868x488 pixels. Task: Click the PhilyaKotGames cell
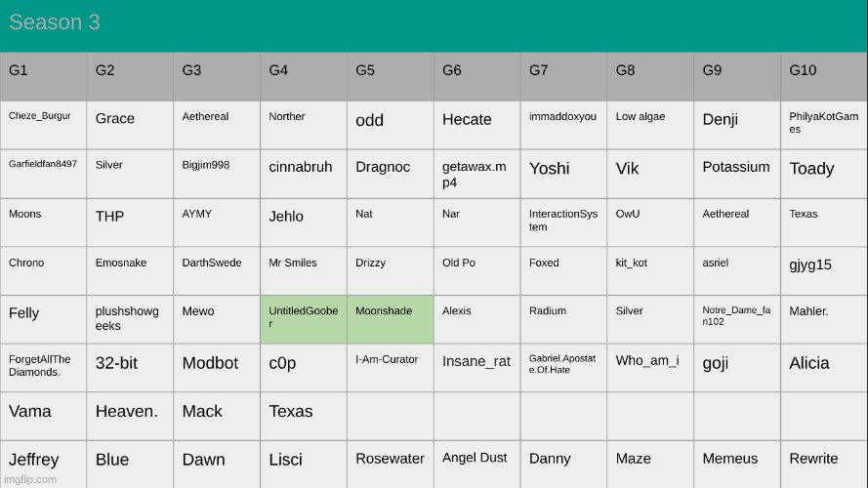[823, 123]
